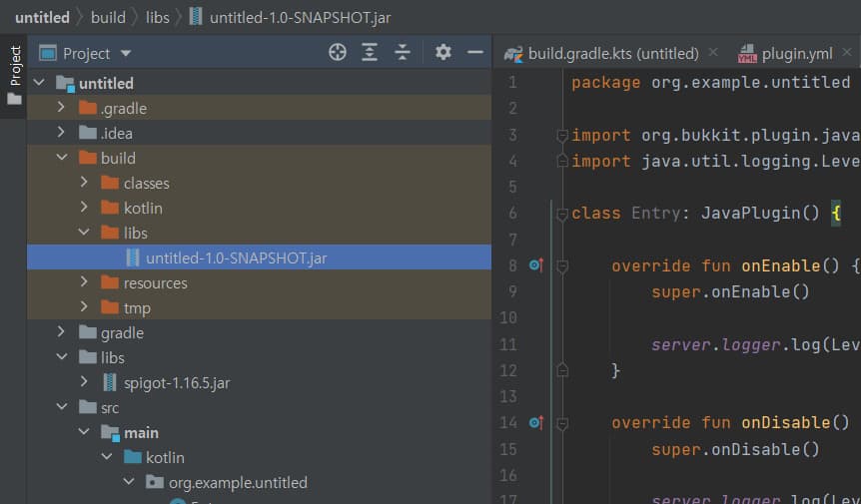Click override gutter icon beside onEnable
The width and height of the screenshot is (861, 504).
point(535,265)
